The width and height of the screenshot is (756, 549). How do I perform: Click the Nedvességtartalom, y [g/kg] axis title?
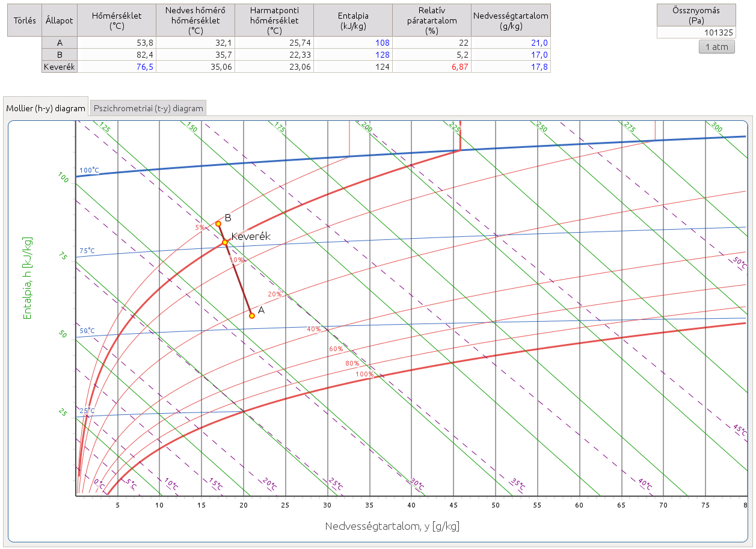pos(392,526)
